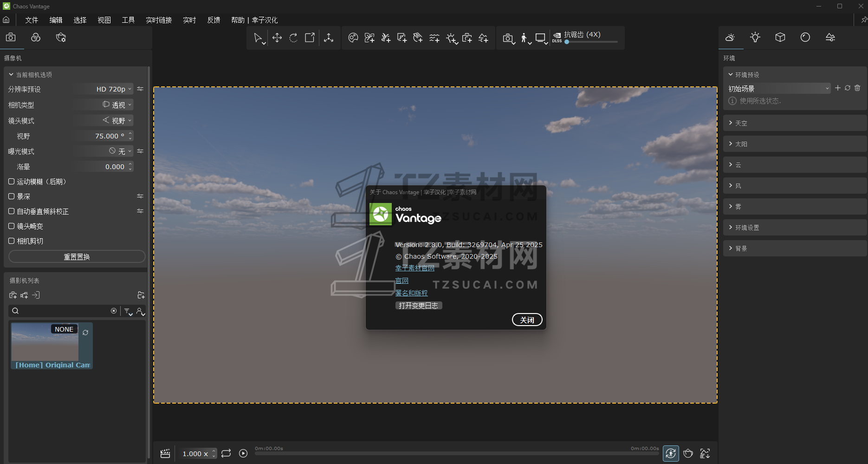Image resolution: width=868 pixels, height=464 pixels.
Task: Expand the 背景 section
Action: pyautogui.click(x=795, y=248)
